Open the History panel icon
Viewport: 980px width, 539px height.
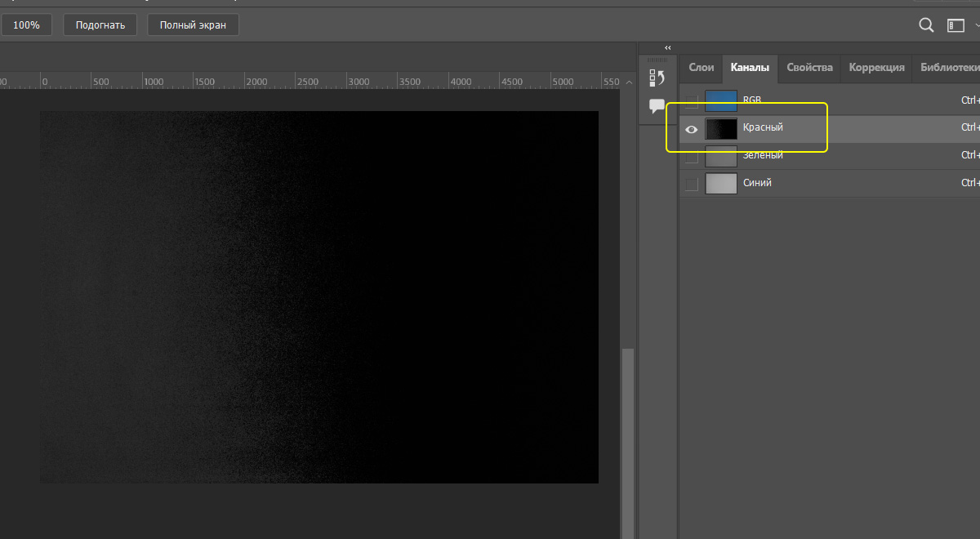657,78
